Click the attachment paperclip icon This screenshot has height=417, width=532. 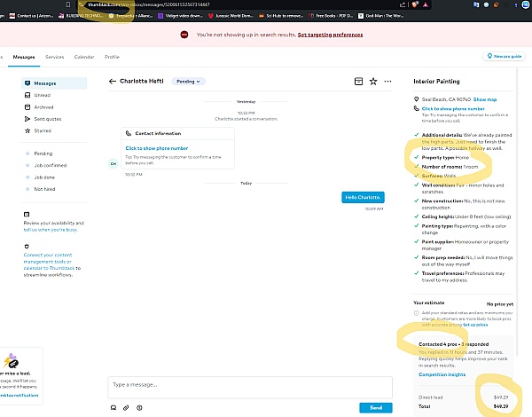(x=126, y=407)
